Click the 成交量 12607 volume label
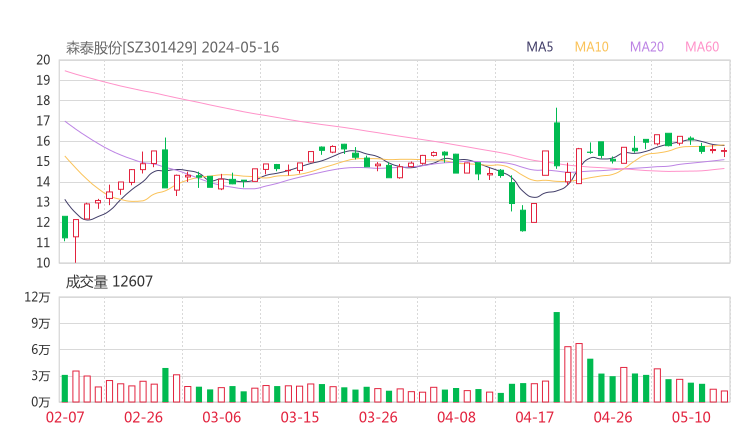 (109, 282)
